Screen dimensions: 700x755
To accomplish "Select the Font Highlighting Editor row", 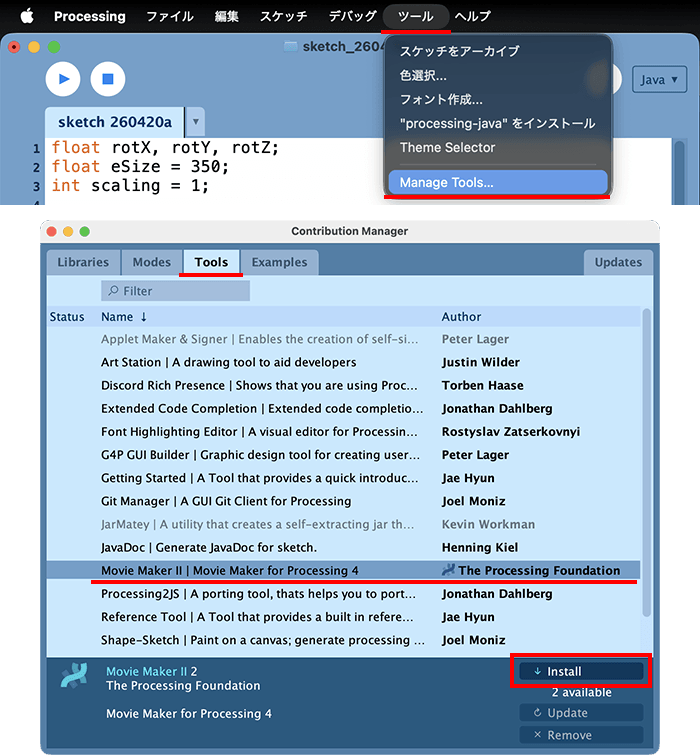I will 343,432.
